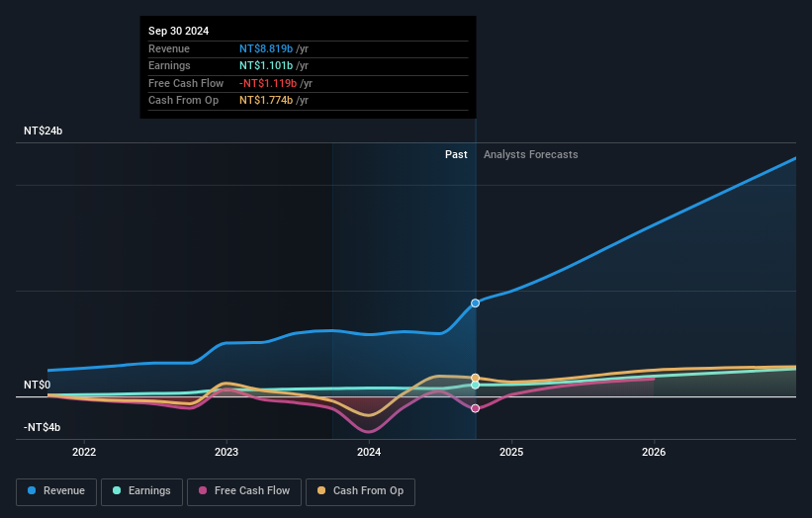Click the pink Free Cash Flow legend dot

[203, 490]
